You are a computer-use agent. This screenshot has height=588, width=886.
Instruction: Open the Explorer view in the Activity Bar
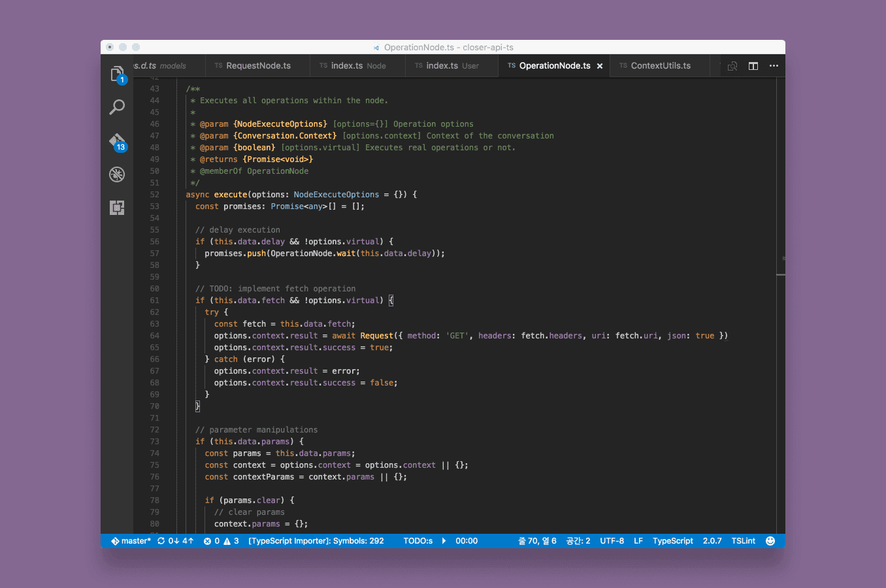[x=117, y=74]
